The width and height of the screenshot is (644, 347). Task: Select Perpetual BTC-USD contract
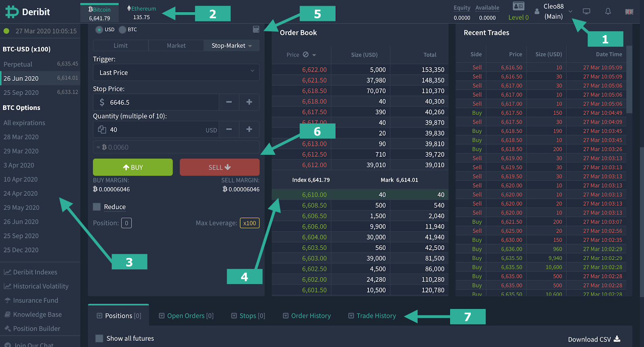[x=40, y=64]
